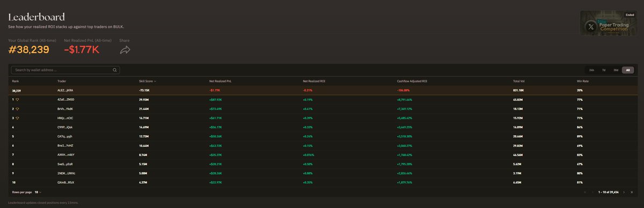Open trader AXKH...n46Y

(65, 155)
